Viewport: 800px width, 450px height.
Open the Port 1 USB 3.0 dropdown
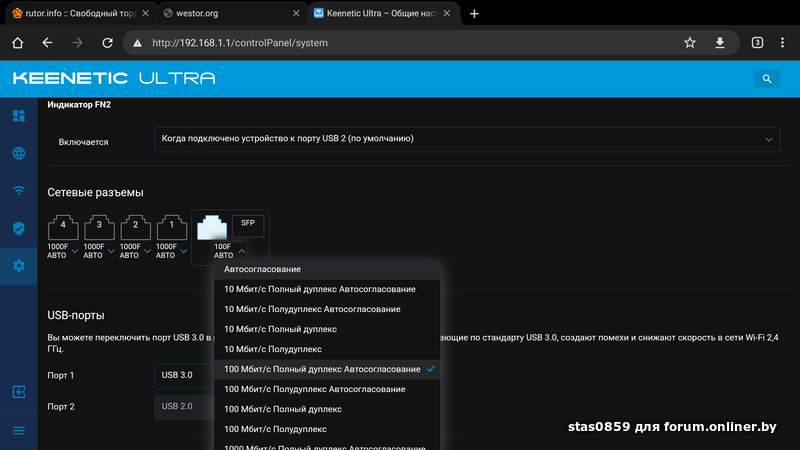pyautogui.click(x=185, y=375)
